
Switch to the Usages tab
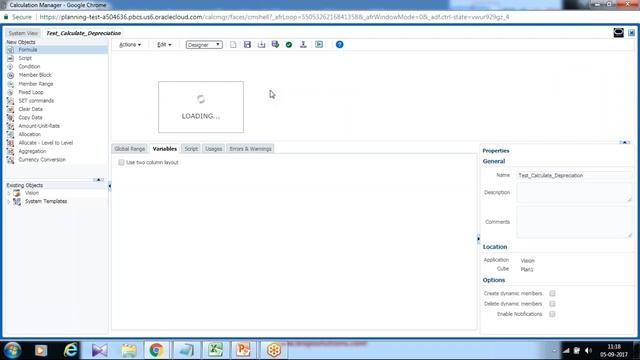point(213,149)
